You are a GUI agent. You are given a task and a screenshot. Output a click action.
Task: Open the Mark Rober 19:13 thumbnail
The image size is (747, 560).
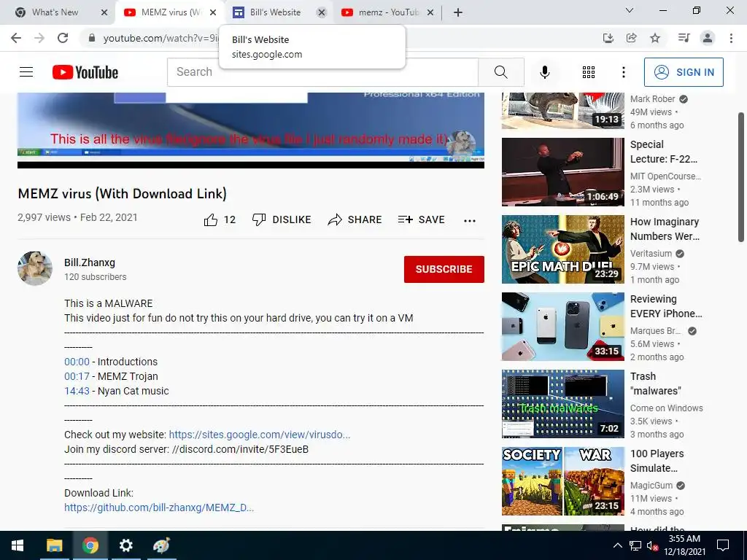(x=562, y=111)
